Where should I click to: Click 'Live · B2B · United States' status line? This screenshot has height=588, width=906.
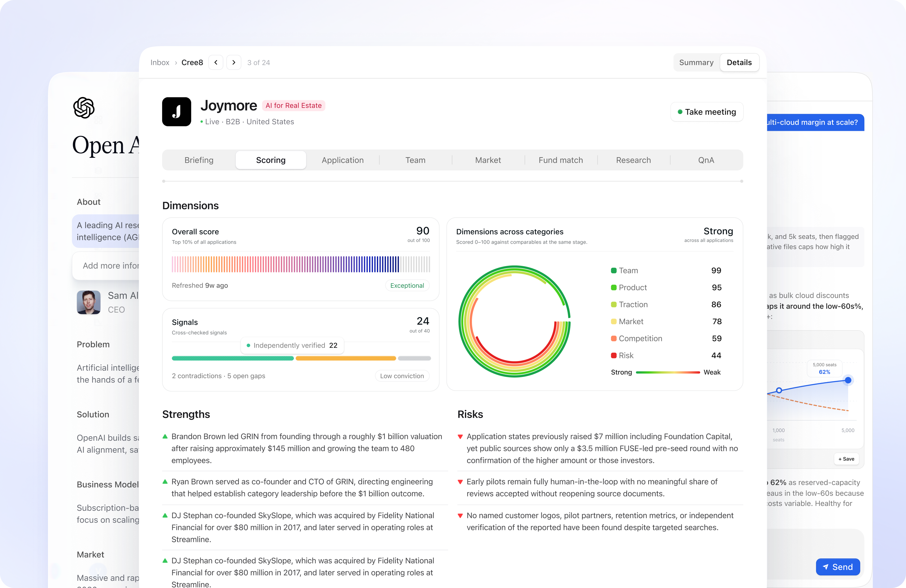(247, 122)
